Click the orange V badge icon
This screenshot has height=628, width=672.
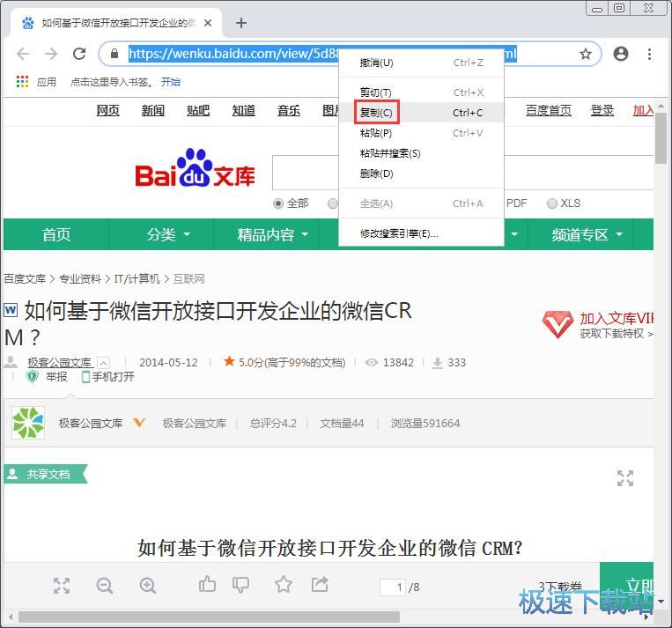[139, 423]
